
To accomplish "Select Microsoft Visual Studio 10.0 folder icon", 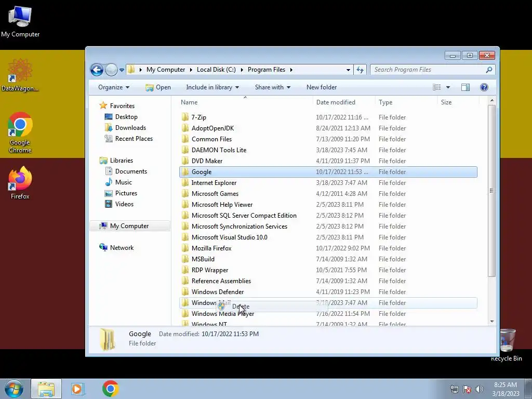I will pyautogui.click(x=185, y=237).
